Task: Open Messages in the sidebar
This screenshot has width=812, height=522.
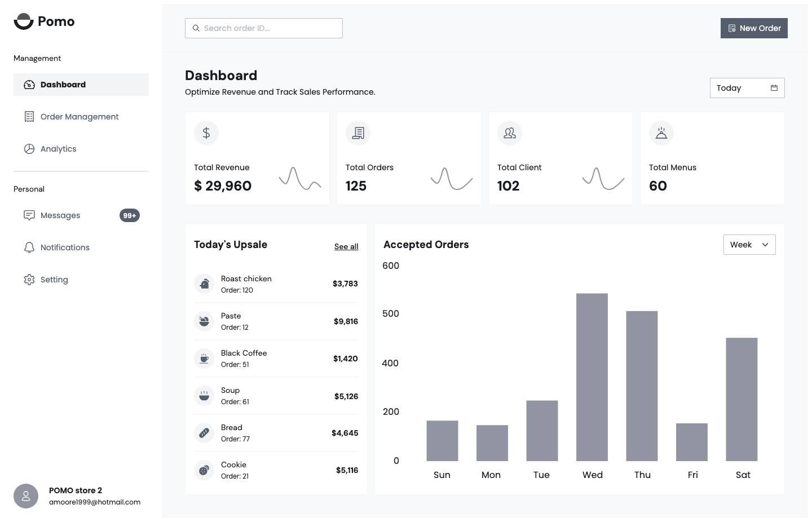Action: pos(81,215)
